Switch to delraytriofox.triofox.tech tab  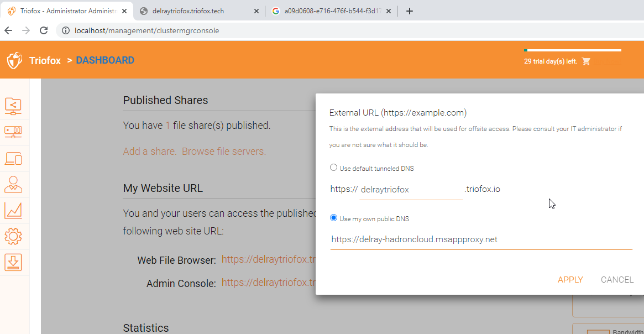pyautogui.click(x=199, y=11)
